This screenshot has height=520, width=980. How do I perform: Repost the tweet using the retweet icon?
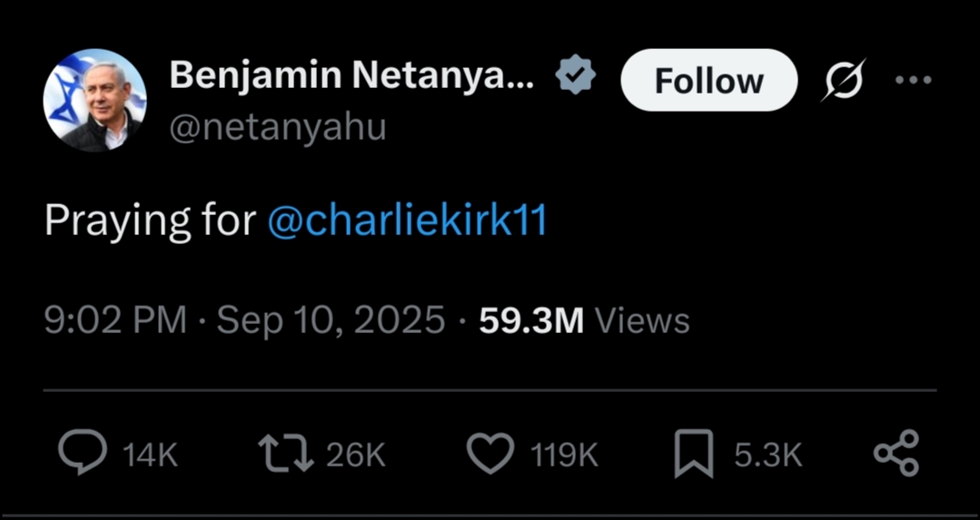point(286,453)
